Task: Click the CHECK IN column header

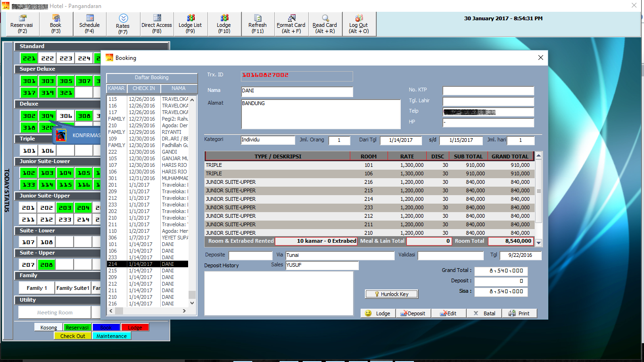Action: click(x=144, y=89)
